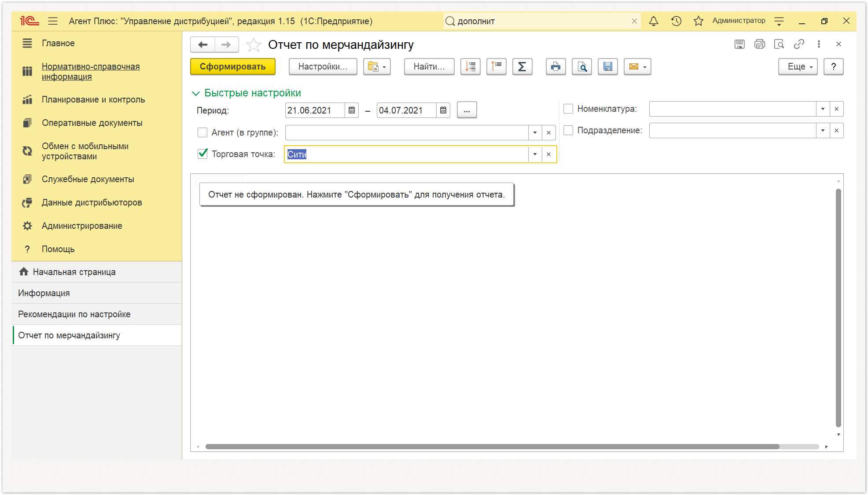
Task: Uncheck the Торговая точка checkbox
Action: 202,154
